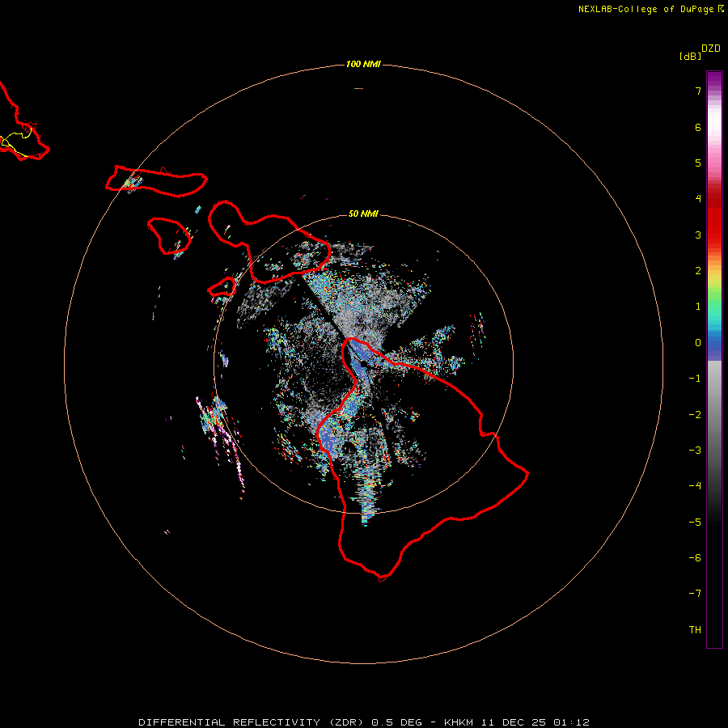Click the TH threshold label on the scale
The height and width of the screenshot is (728, 728).
(x=695, y=630)
